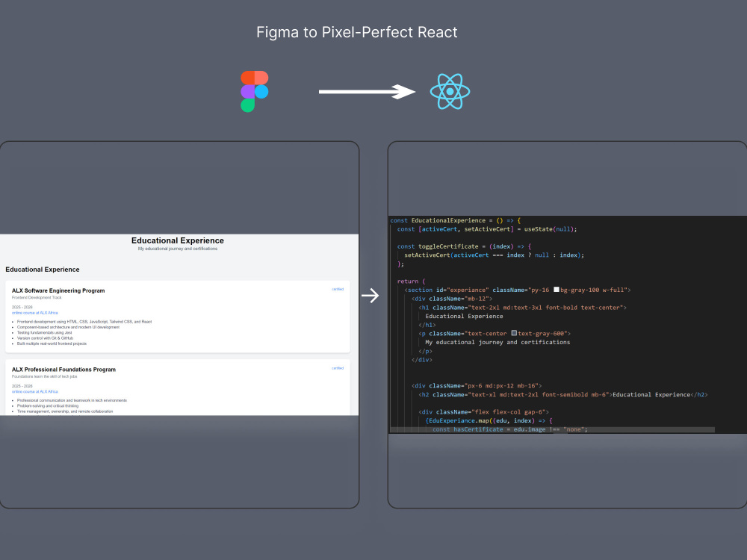
Task: Open 'online course at ALX Africa' under Software Engineering
Action: click(x=35, y=313)
